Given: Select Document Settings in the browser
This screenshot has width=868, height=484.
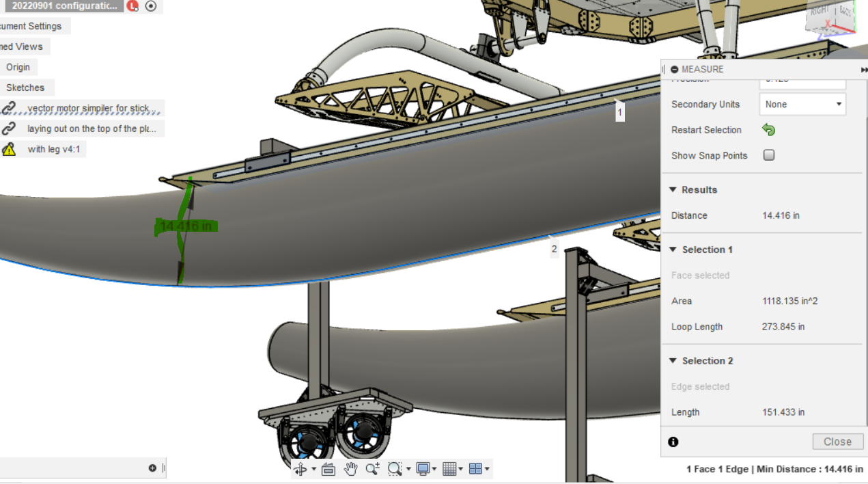Looking at the screenshot, I should pyautogui.click(x=31, y=26).
